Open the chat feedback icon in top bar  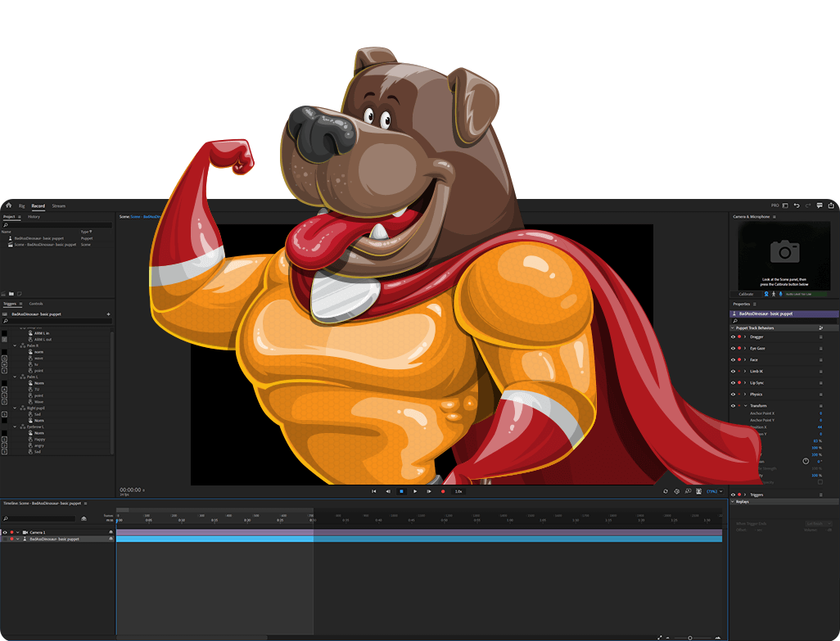(820, 205)
